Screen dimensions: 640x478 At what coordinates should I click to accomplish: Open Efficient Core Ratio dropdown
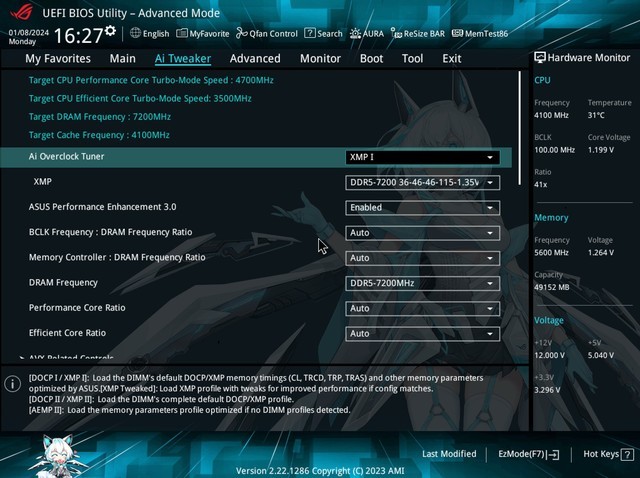(422, 334)
